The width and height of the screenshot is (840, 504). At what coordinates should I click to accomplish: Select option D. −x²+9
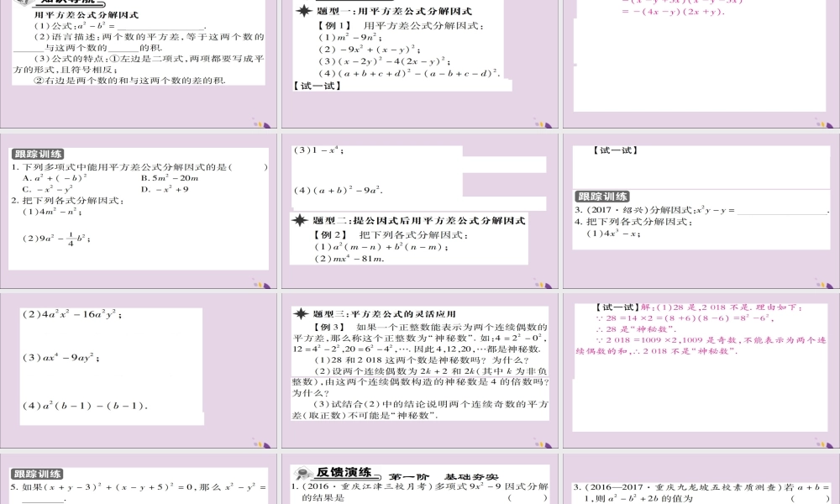coord(165,189)
